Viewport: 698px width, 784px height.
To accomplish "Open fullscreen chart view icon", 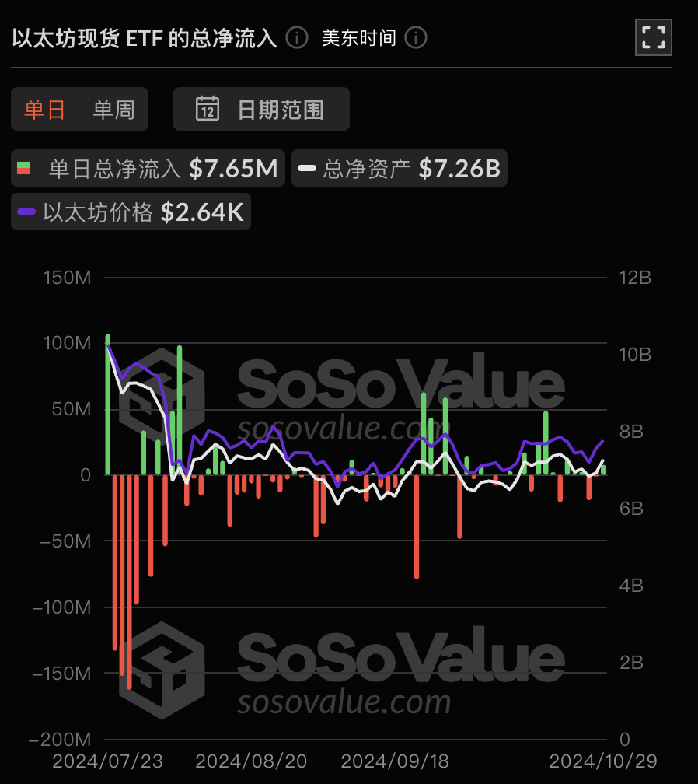I will point(653,37).
